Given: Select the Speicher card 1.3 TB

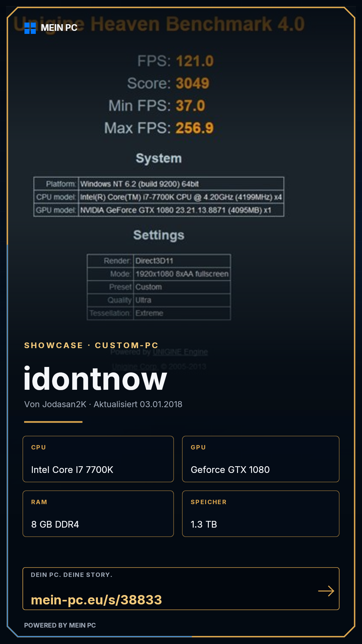Looking at the screenshot, I should coord(261,514).
